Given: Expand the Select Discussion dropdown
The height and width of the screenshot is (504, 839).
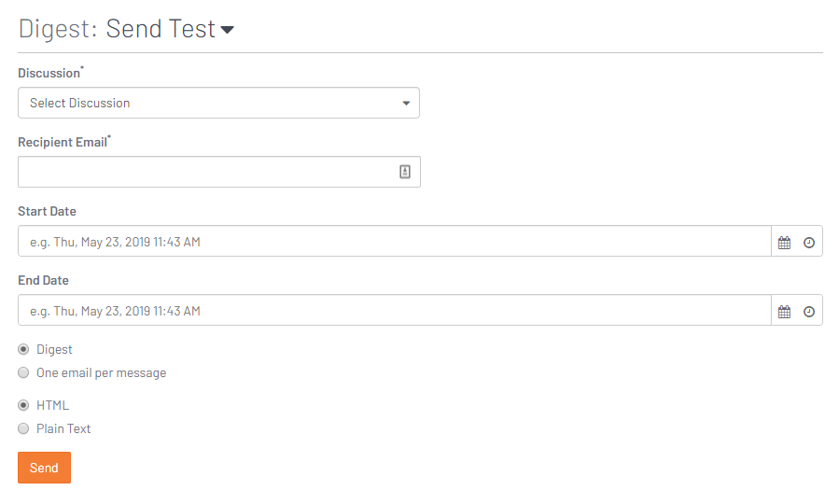Looking at the screenshot, I should click(x=218, y=103).
